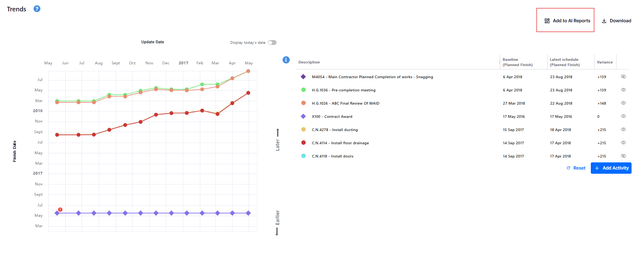The height and width of the screenshot is (267, 644).
Task: Open the help icon beside Trends
Action: pyautogui.click(x=37, y=9)
